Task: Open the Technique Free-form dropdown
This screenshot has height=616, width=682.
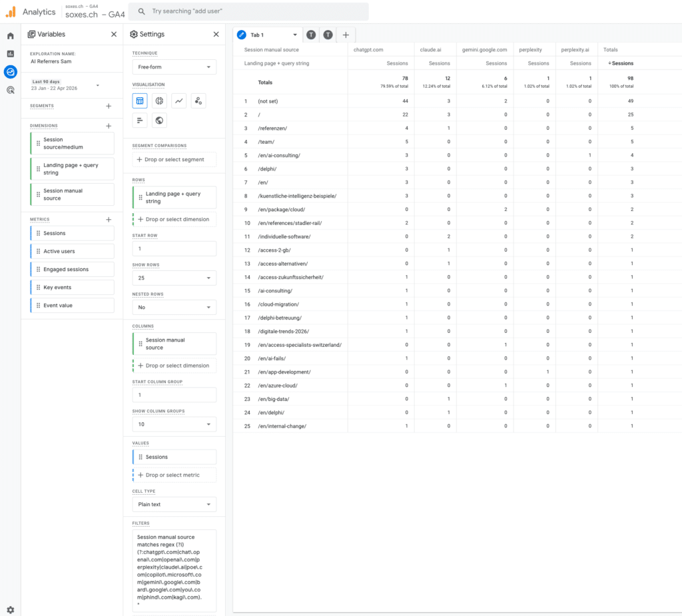Action: pos(174,67)
